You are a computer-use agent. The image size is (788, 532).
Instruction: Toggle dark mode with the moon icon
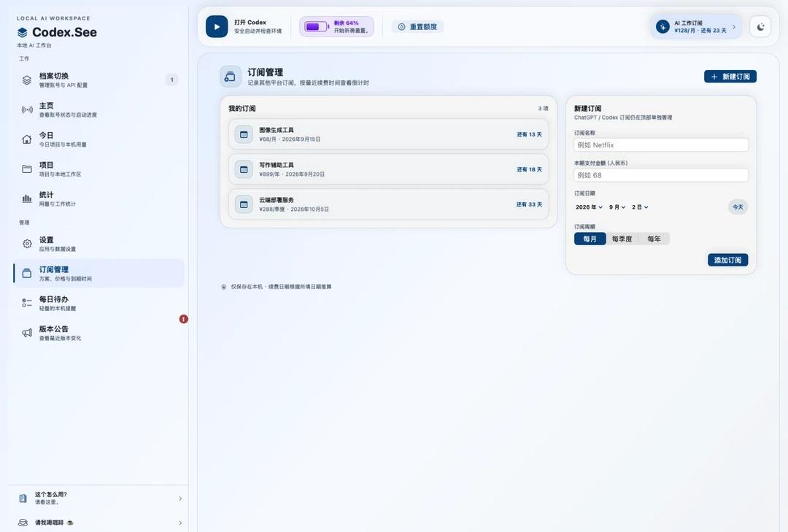760,27
